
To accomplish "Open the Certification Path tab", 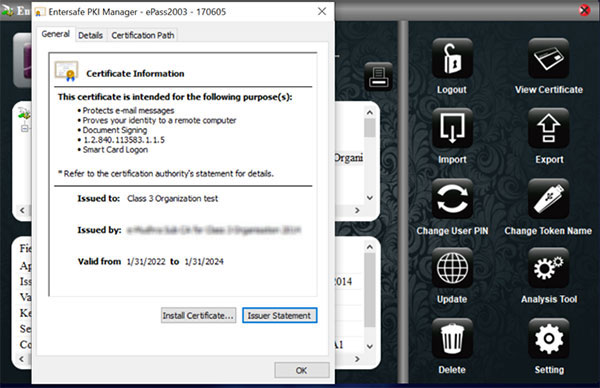I will (x=143, y=35).
